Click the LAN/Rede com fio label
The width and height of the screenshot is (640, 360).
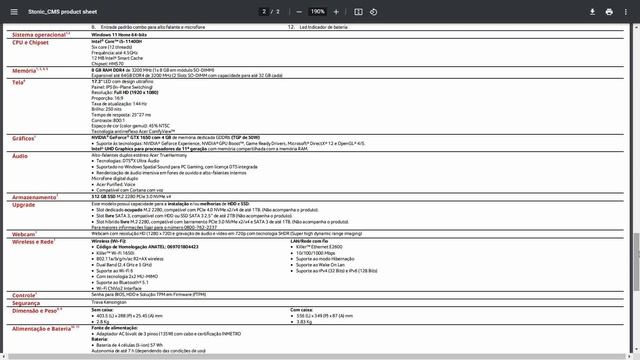[309, 241]
